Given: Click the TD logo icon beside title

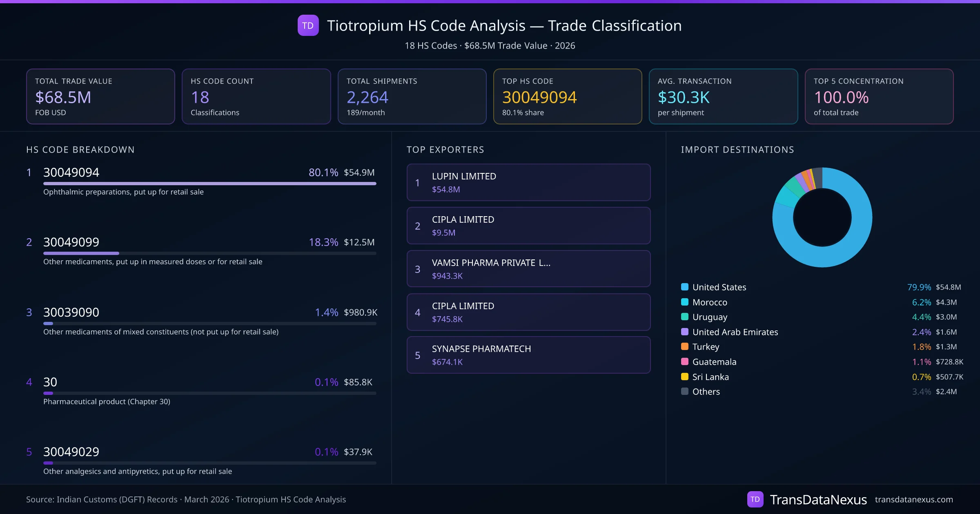Looking at the screenshot, I should (308, 26).
